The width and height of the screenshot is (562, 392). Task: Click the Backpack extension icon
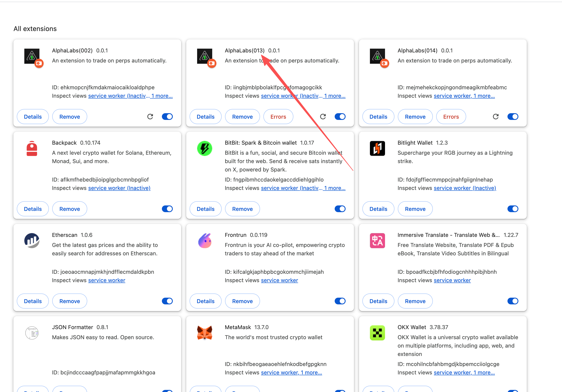click(32, 148)
